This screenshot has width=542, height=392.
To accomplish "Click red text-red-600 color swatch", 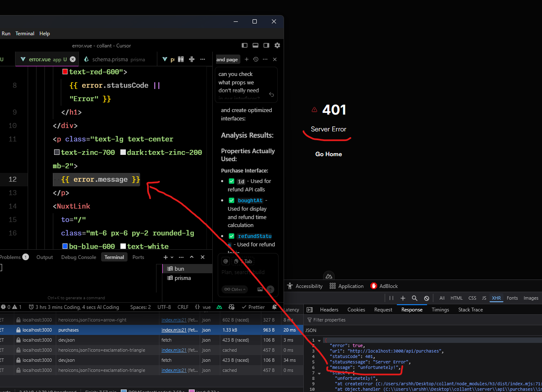I will pyautogui.click(x=65, y=72).
